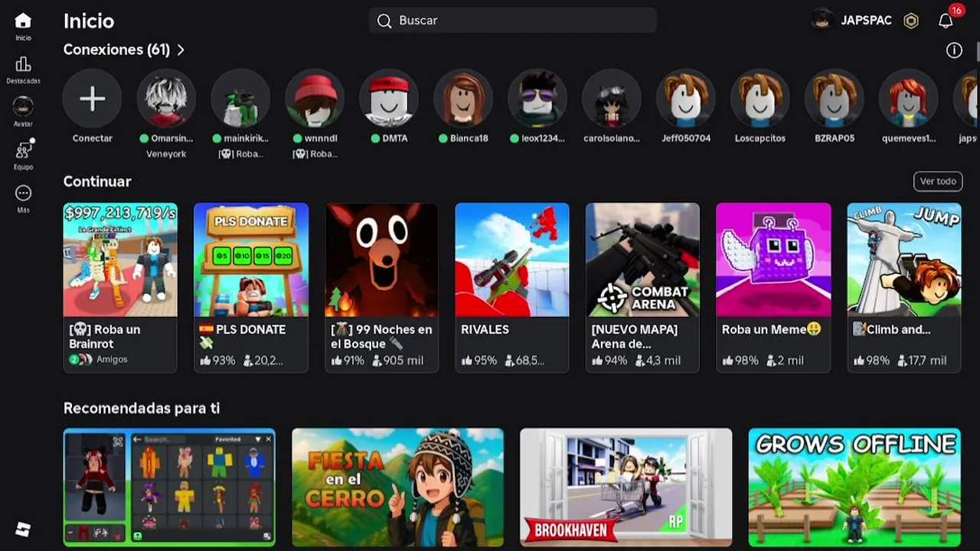Open Roba un Brainrot game card

click(x=120, y=287)
